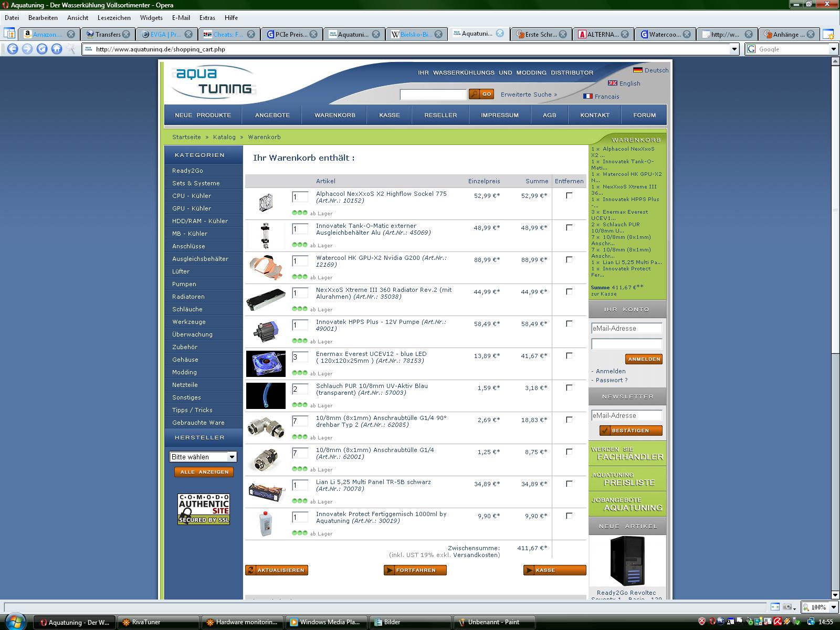
Task: Click the fit-to-width icon in status bar
Action: coord(775,607)
